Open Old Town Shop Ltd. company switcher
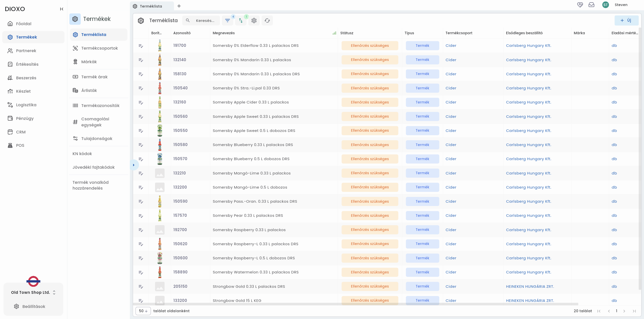 point(33,292)
